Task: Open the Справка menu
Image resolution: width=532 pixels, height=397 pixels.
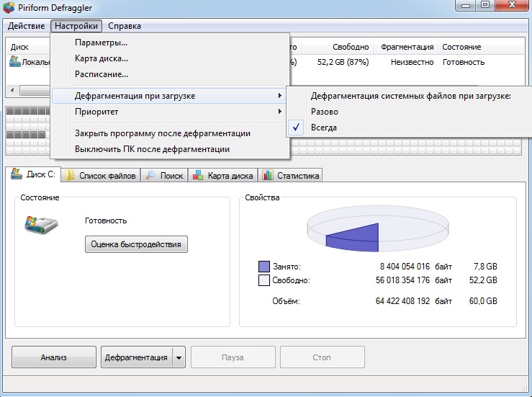Action: (125, 26)
